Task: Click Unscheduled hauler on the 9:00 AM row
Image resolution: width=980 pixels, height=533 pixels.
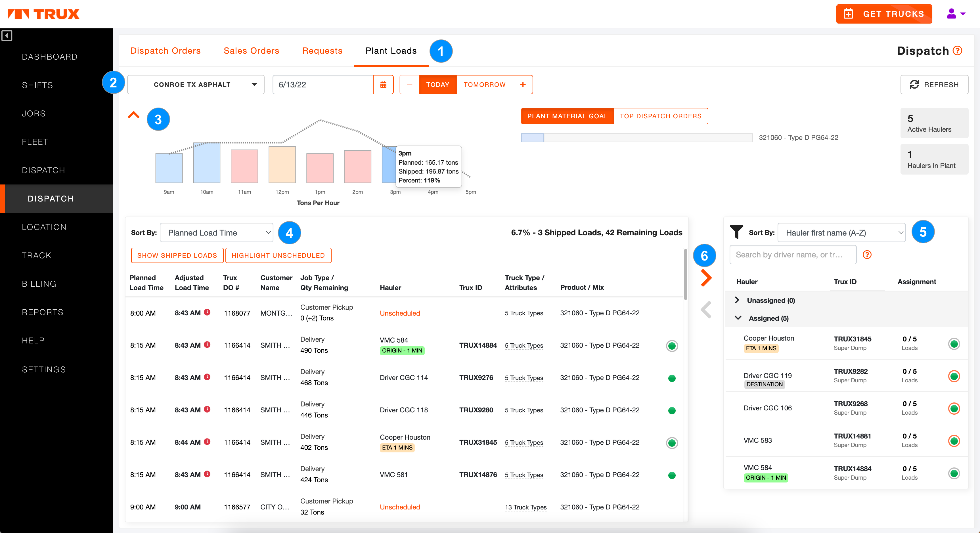Action: 400,507
